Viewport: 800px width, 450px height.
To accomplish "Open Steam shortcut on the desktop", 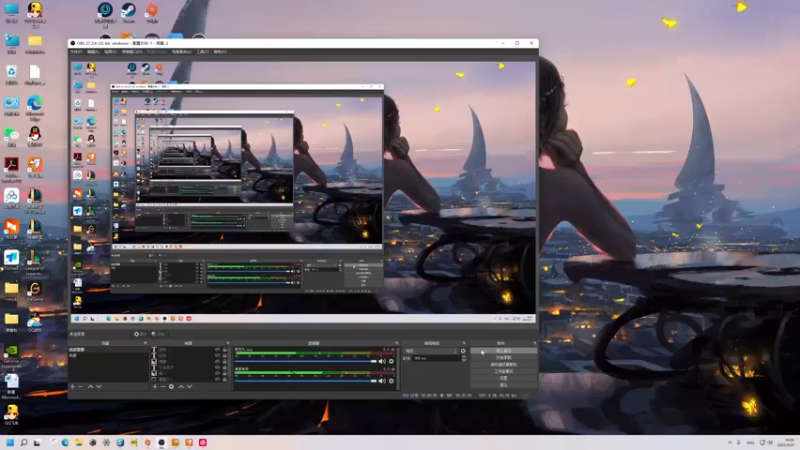I will tap(128, 13).
